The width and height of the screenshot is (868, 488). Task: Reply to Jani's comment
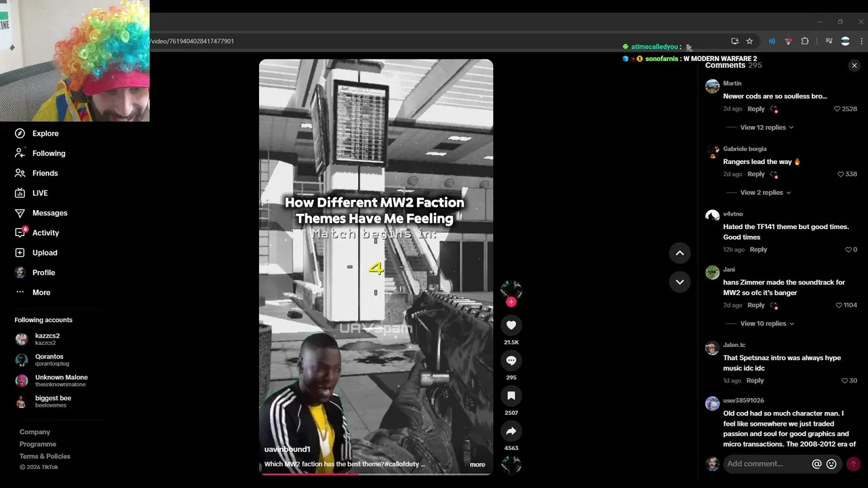pyautogui.click(x=755, y=305)
